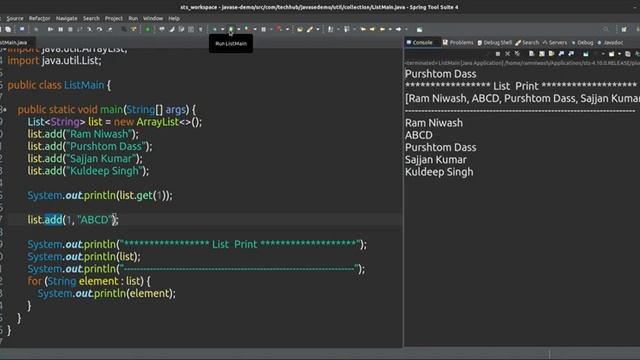Image resolution: width=640 pixels, height=360 pixels.
Task: Click the Display Selected Console icon
Action: tap(596, 54)
